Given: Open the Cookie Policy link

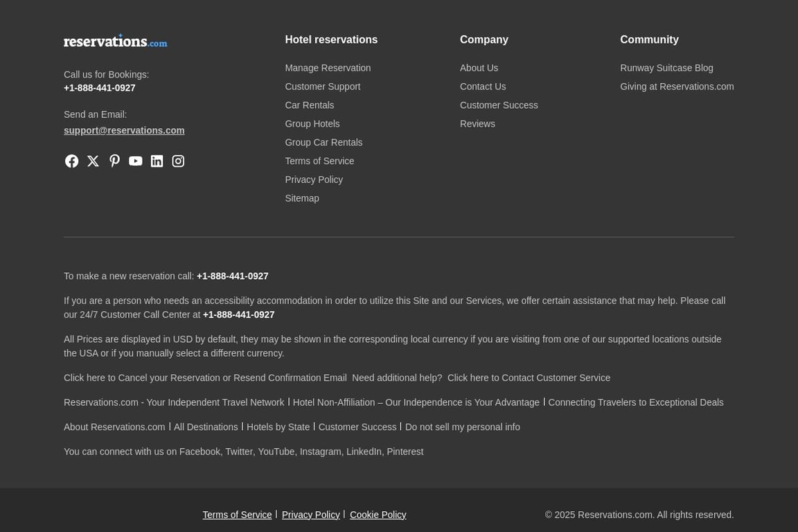Looking at the screenshot, I should point(378,515).
